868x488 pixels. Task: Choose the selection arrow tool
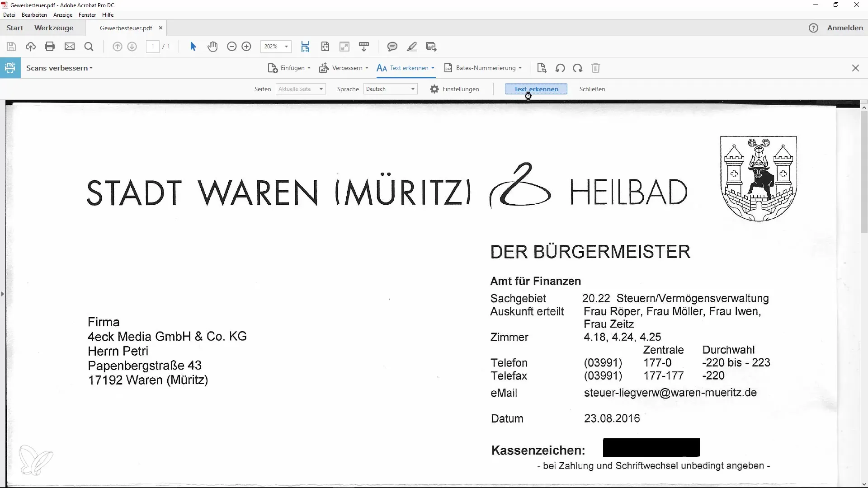tap(193, 47)
